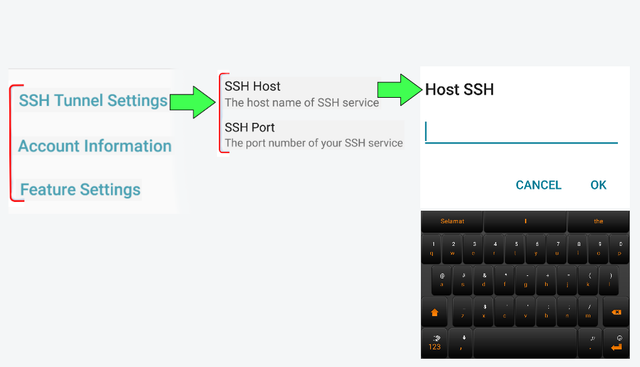Select the SSH Port setting

point(313,135)
